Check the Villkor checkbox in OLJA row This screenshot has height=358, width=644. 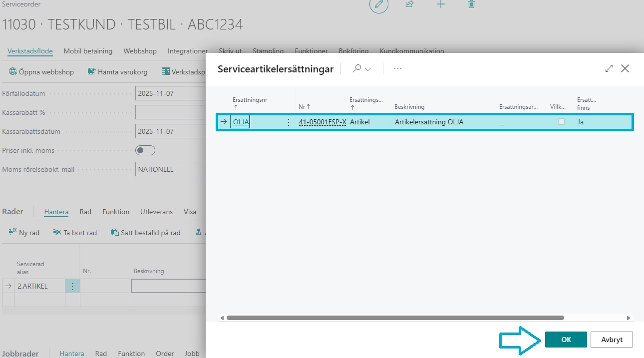(x=561, y=122)
